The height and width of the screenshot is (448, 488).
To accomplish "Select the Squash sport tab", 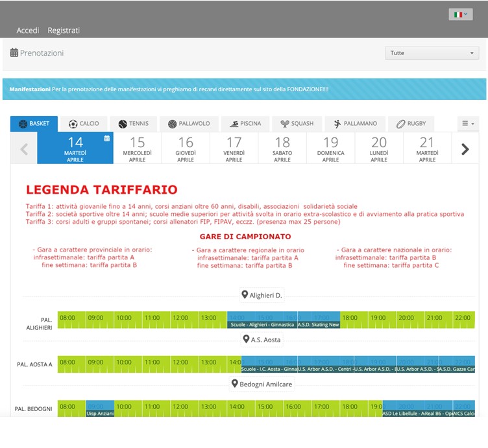I will point(297,124).
